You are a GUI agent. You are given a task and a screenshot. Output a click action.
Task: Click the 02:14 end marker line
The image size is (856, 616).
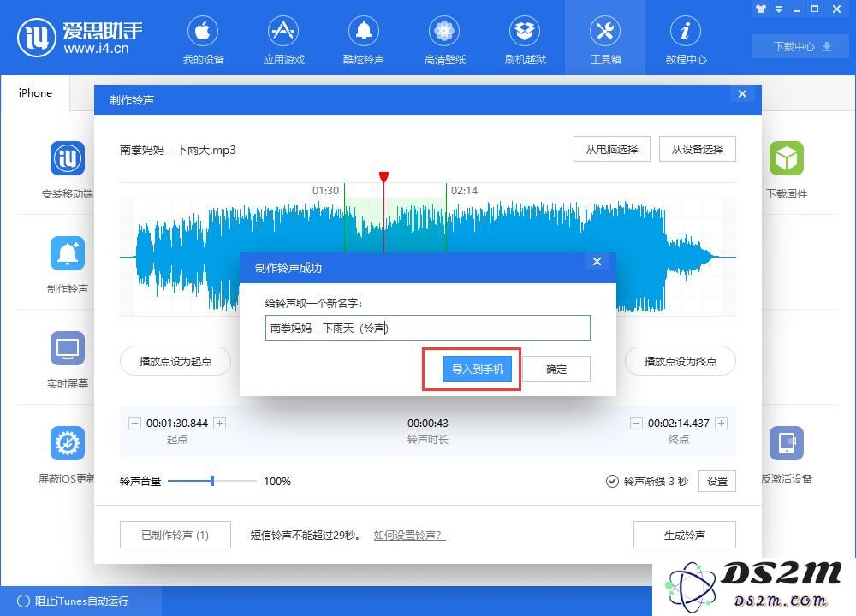pos(446,218)
